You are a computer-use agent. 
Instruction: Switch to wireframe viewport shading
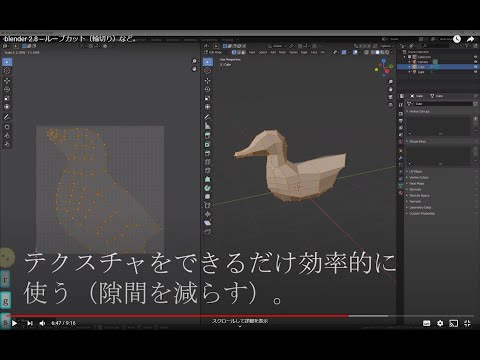tap(373, 52)
